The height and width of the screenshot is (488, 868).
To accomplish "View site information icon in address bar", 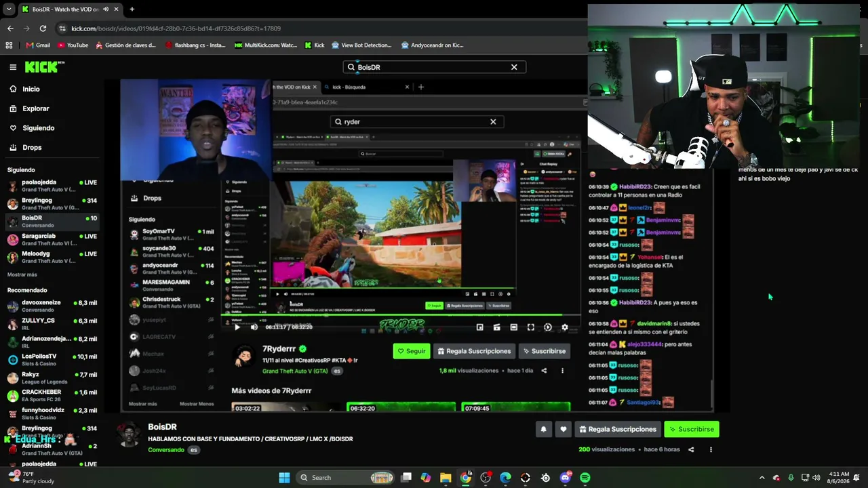I will pos(62,28).
